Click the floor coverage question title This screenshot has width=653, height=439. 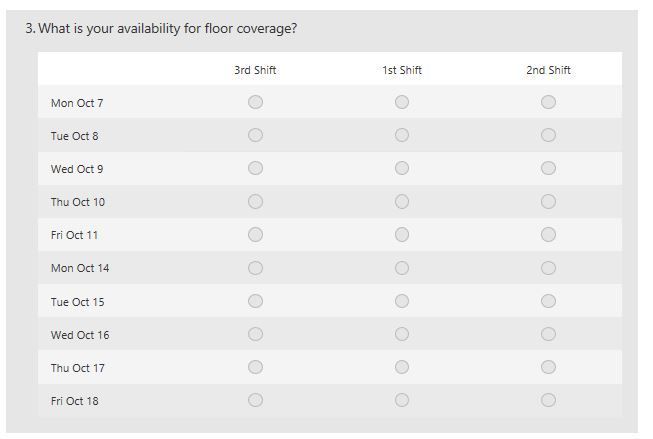click(x=161, y=28)
